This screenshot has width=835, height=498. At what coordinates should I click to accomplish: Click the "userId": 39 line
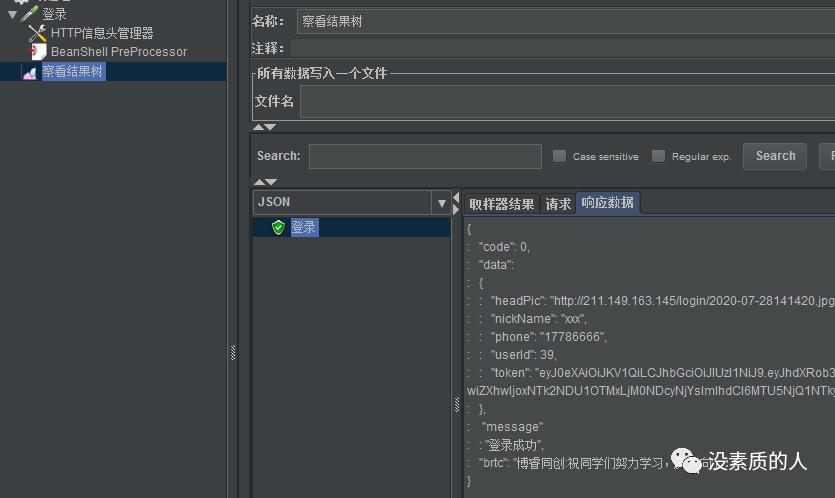click(x=523, y=355)
